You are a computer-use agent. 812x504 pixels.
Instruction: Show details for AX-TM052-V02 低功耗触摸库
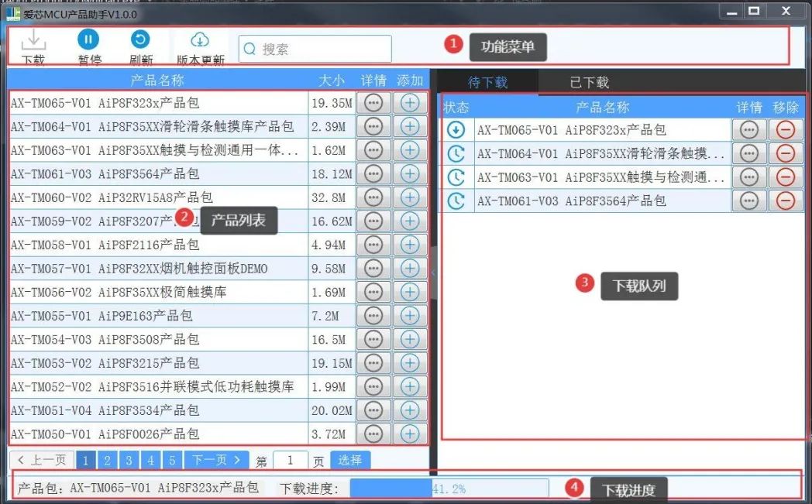(373, 386)
